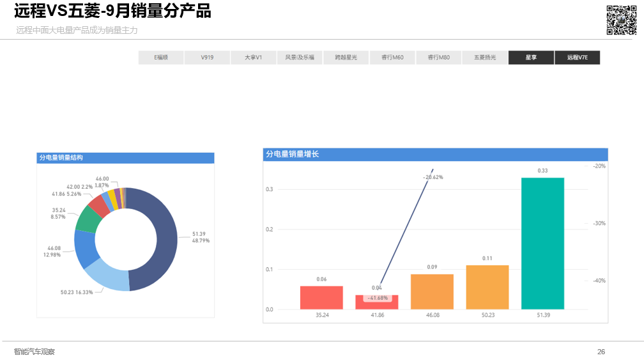
Task: Click the orange 50.23 bar
Action: pyautogui.click(x=487, y=287)
